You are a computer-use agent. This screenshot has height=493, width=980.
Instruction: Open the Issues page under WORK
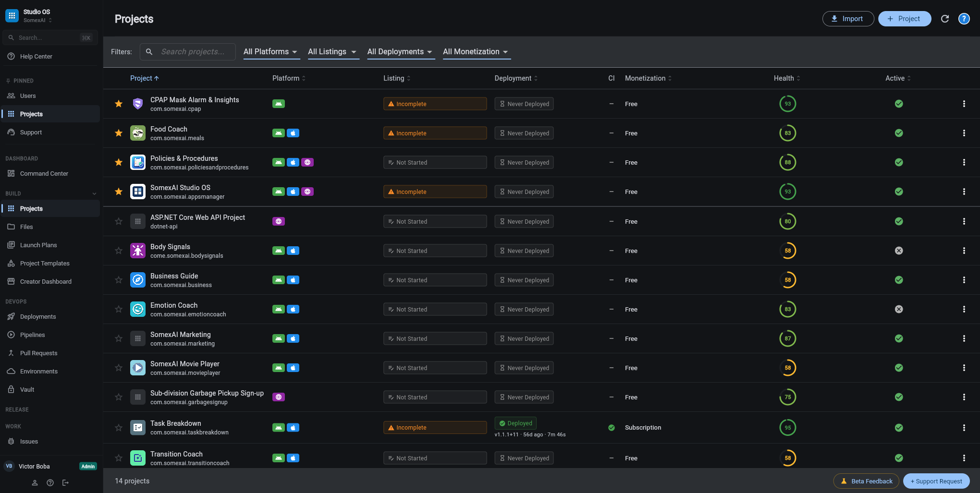(x=29, y=441)
